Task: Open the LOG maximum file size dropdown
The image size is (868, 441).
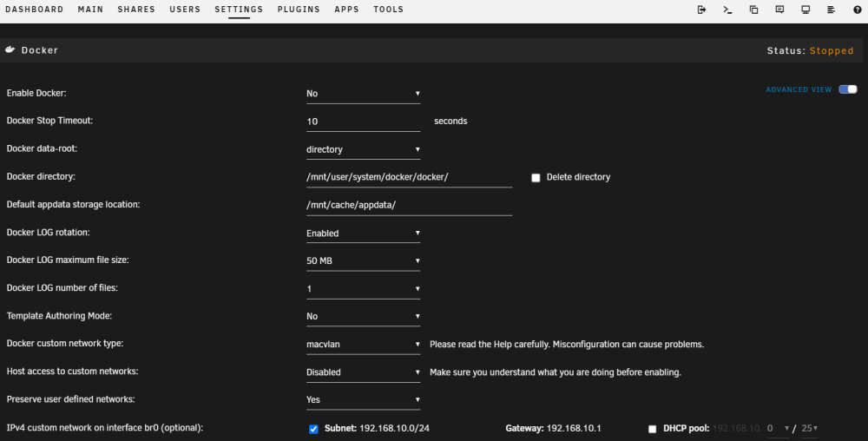Action: click(x=363, y=260)
